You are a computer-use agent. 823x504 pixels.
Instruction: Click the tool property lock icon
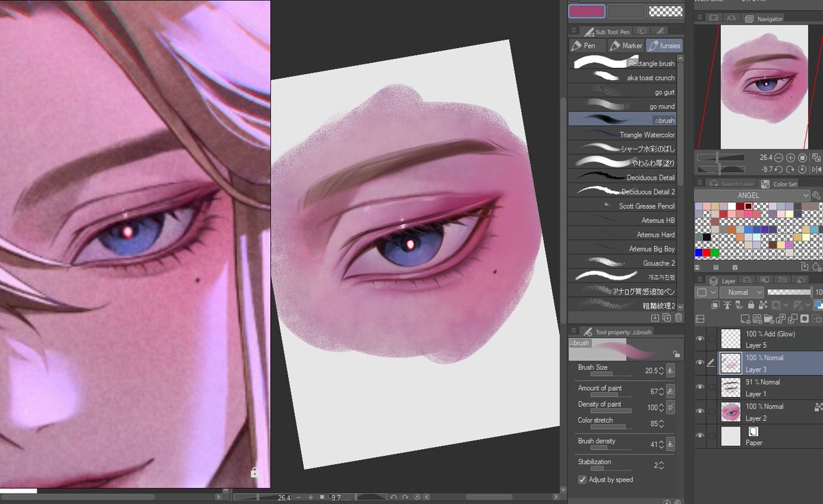coord(676,355)
